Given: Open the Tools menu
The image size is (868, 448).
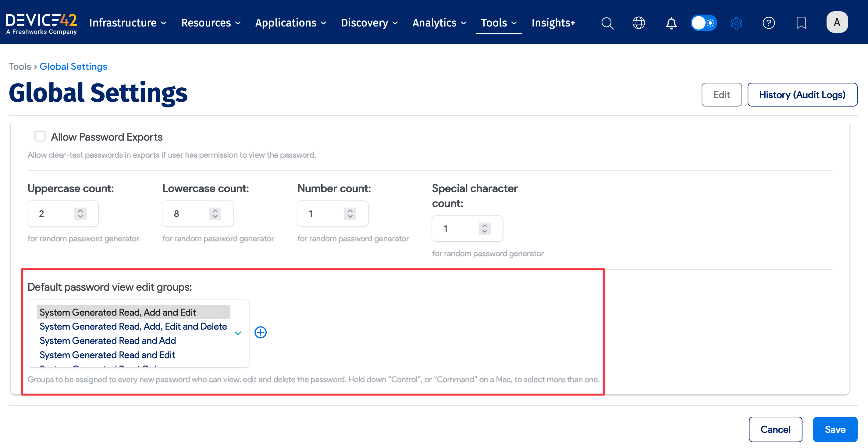Looking at the screenshot, I should 498,23.
